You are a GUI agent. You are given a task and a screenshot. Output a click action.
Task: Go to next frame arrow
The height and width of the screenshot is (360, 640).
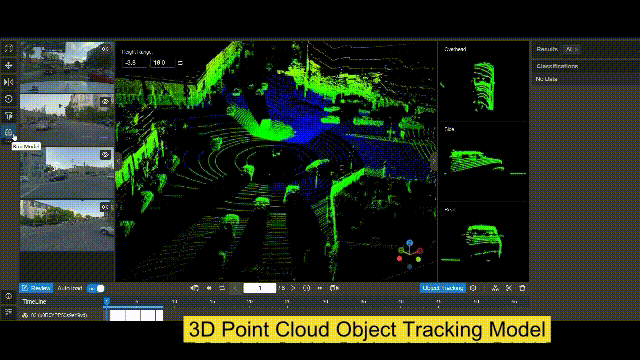pyautogui.click(x=293, y=288)
